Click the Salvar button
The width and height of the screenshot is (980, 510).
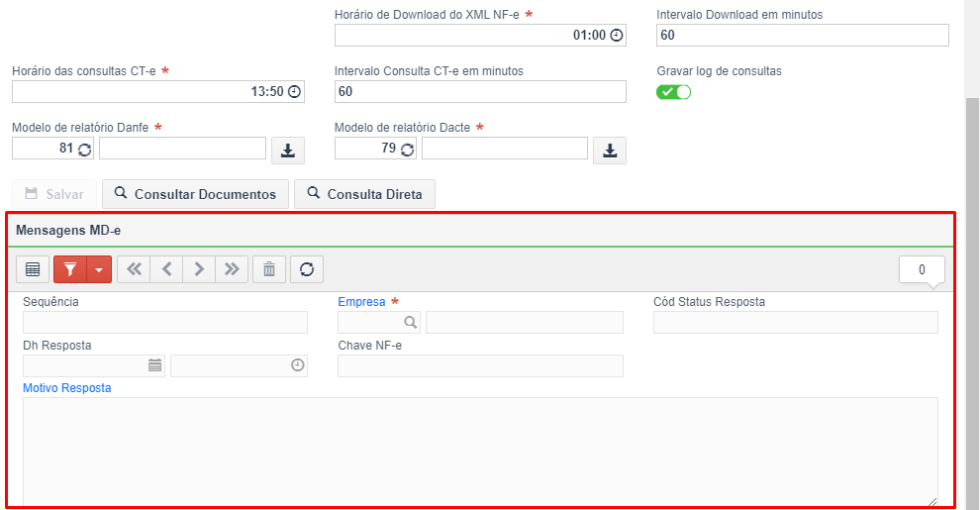click(54, 194)
